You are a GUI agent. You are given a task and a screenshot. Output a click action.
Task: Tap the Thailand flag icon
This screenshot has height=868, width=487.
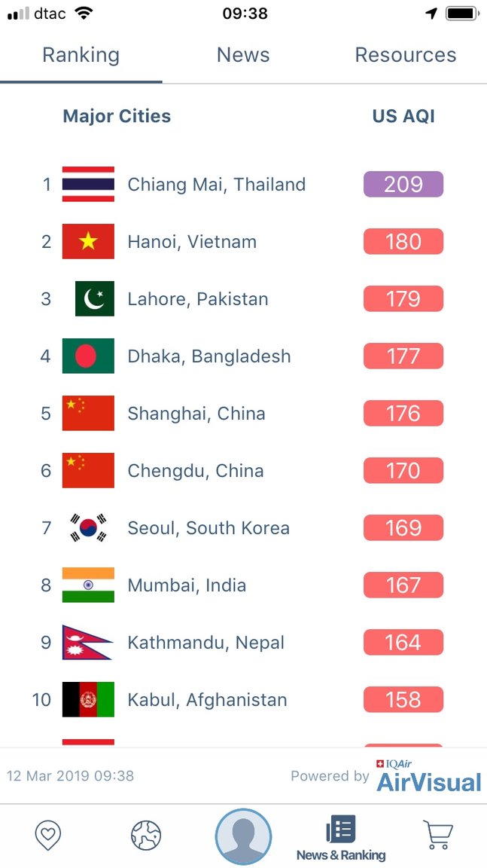point(88,185)
